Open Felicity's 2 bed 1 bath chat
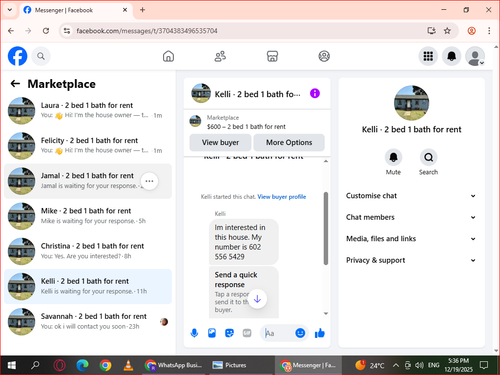This screenshot has height=375, width=500. 88,146
